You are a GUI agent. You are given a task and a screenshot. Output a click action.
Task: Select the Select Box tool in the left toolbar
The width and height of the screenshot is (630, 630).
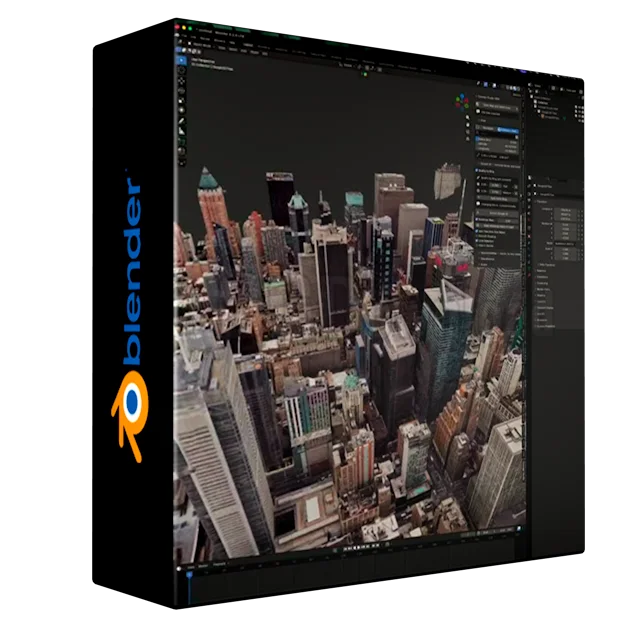tap(182, 61)
